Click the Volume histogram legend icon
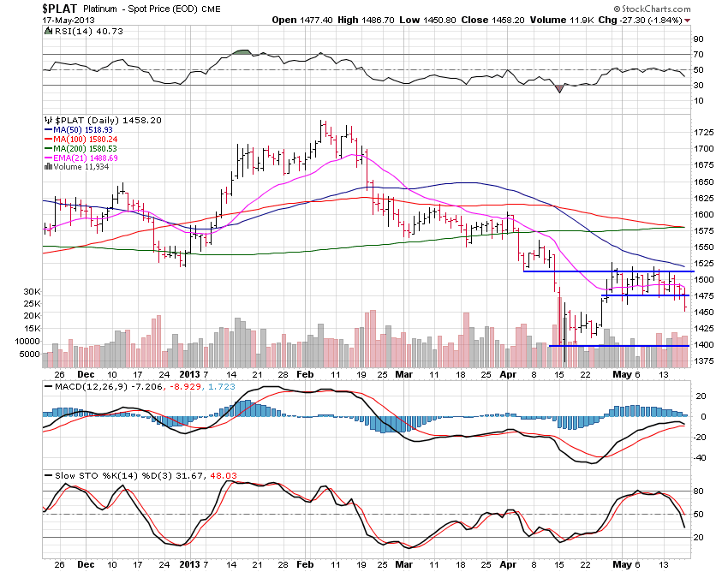Screen dimensions: 728x572 (46, 167)
